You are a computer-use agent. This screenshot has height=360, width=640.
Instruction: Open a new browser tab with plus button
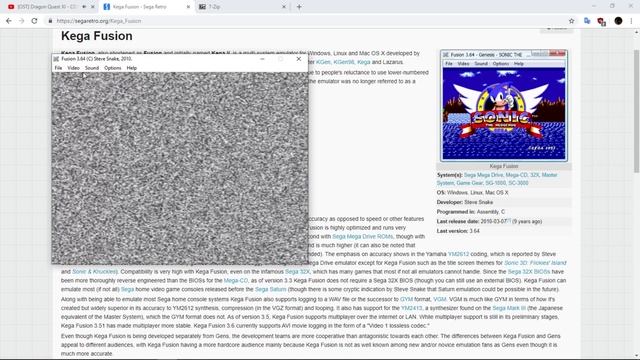coord(299,7)
